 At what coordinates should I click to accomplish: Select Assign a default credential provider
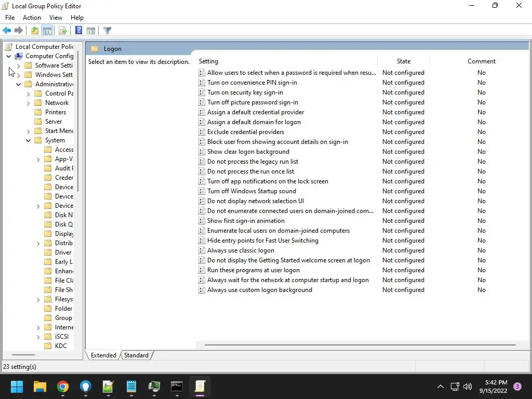point(256,112)
